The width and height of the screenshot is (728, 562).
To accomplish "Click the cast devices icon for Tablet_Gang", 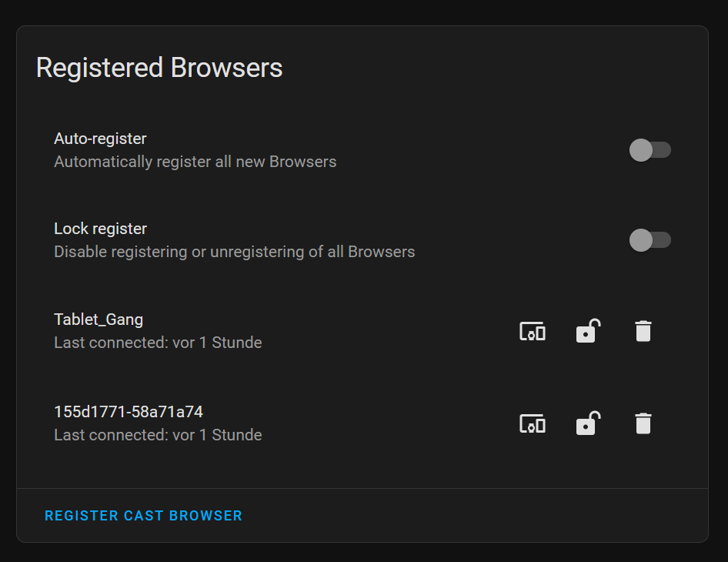I will (533, 330).
